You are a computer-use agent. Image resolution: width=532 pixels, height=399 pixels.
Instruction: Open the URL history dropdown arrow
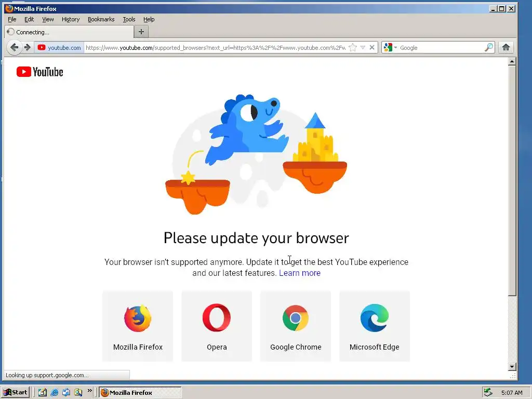pyautogui.click(x=363, y=47)
